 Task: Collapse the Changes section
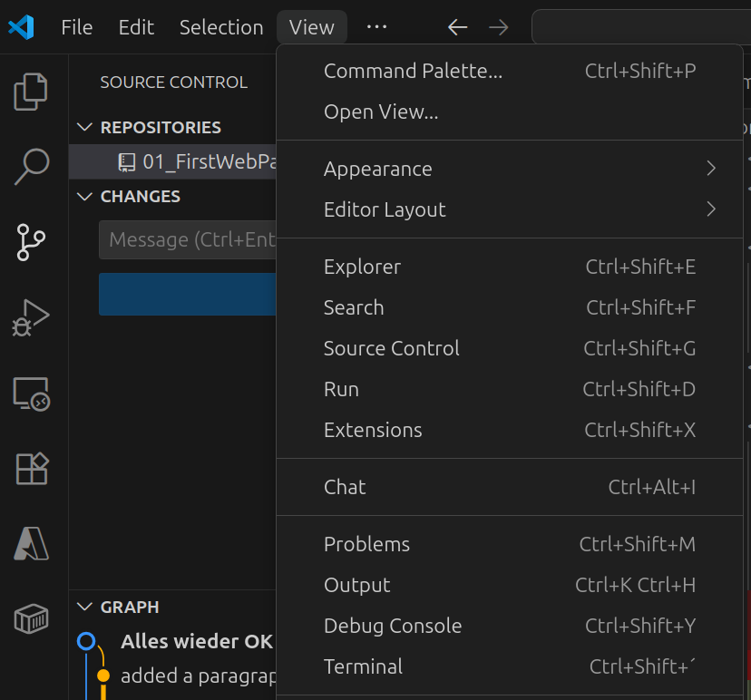[85, 197]
